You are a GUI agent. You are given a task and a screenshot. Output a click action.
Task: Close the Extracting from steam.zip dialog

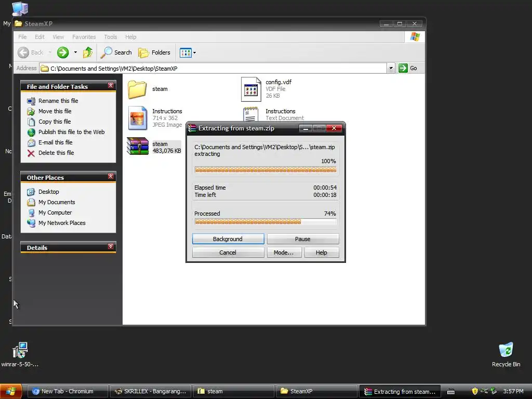334,128
